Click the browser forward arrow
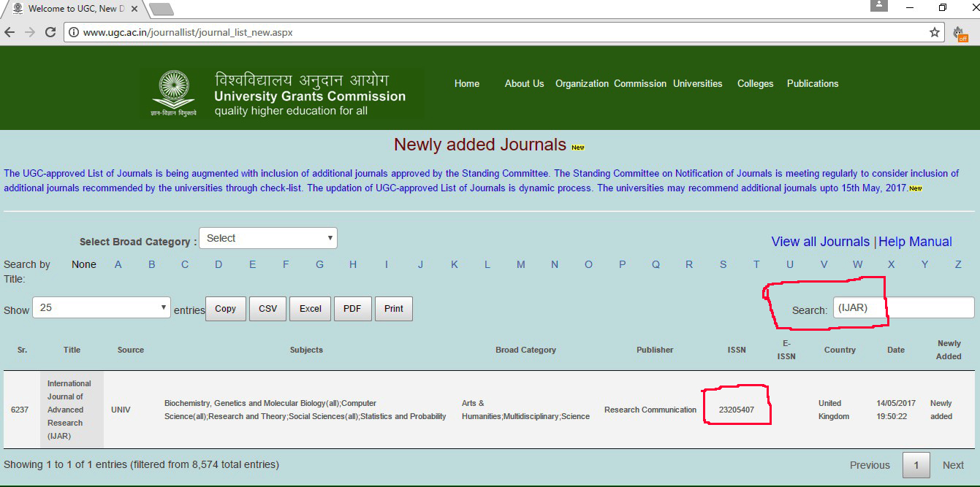This screenshot has height=487, width=980. click(x=30, y=32)
